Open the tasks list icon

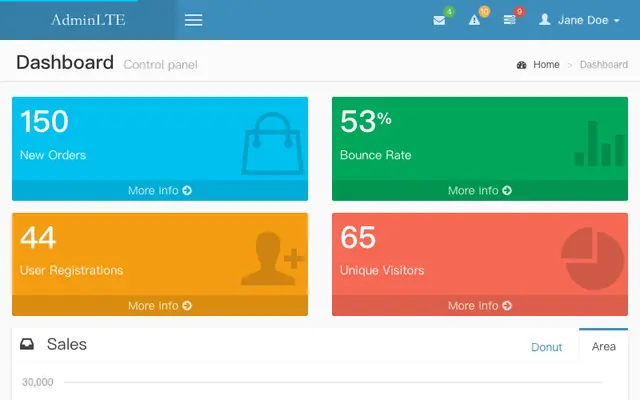(x=509, y=20)
